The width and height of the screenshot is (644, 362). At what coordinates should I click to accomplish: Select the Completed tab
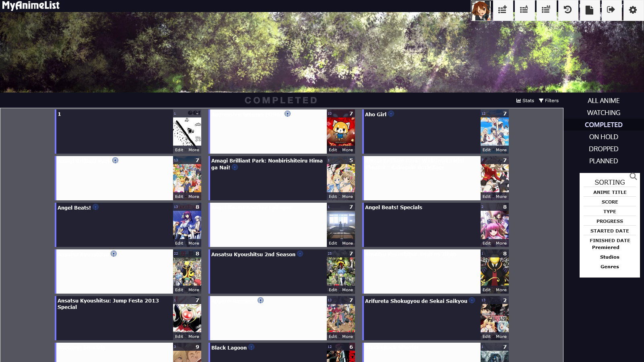click(603, 125)
